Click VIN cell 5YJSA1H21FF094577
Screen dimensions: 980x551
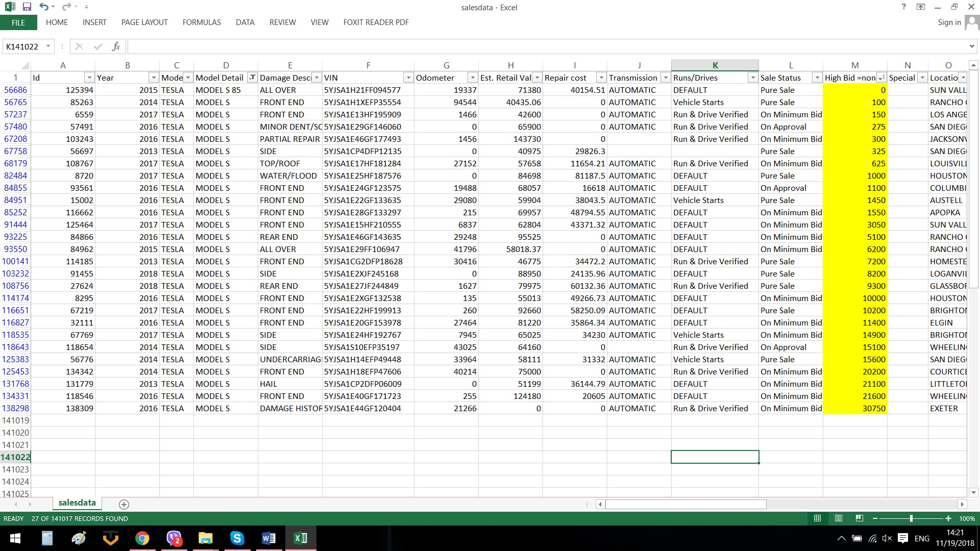[x=368, y=90]
